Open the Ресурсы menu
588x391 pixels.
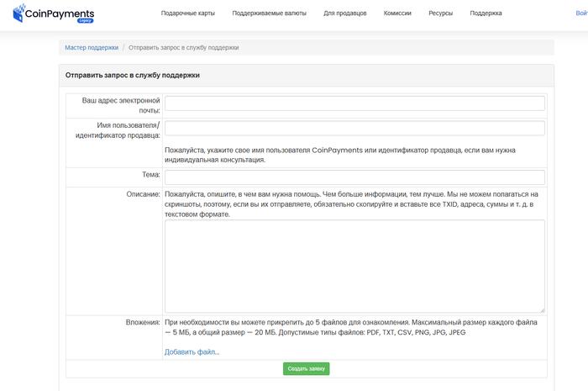click(x=441, y=13)
